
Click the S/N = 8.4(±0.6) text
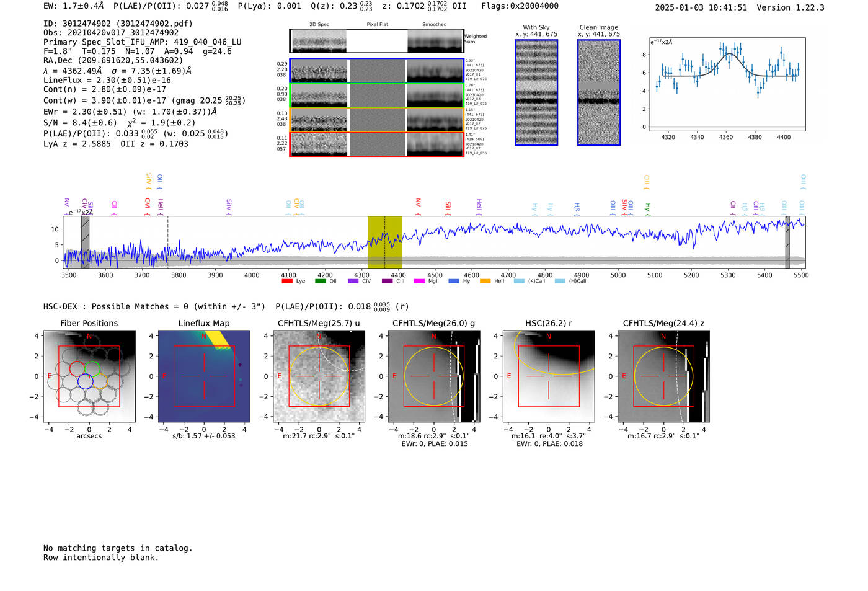[80, 123]
